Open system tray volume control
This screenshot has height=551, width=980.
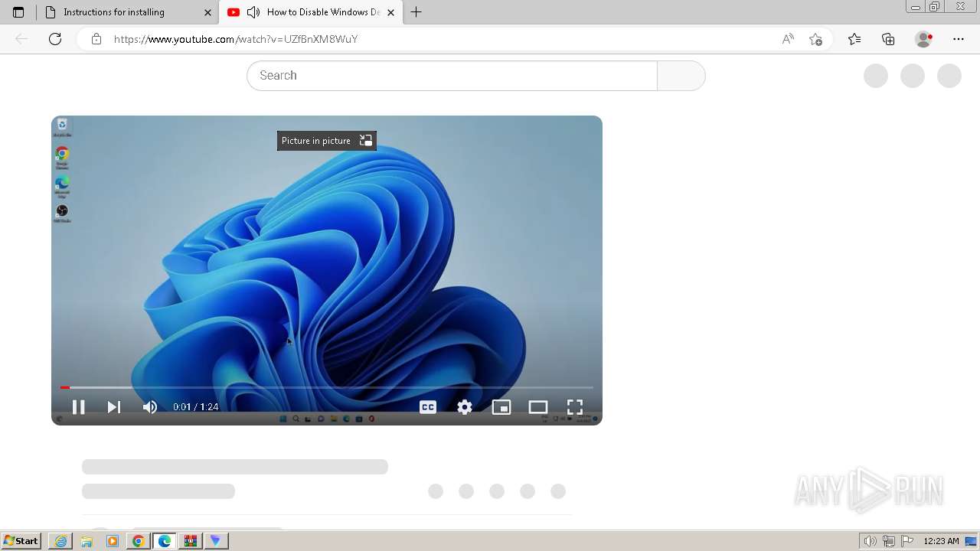tap(870, 541)
